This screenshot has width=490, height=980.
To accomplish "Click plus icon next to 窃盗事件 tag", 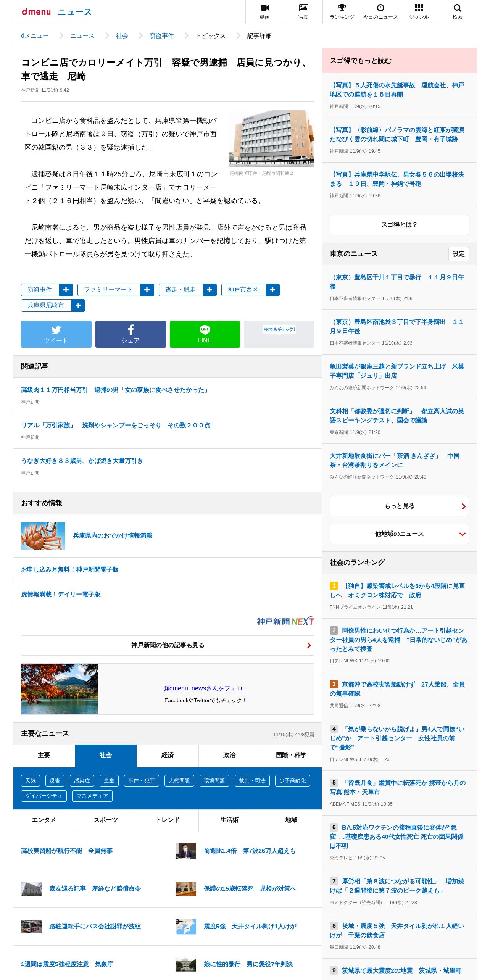I will [x=66, y=290].
